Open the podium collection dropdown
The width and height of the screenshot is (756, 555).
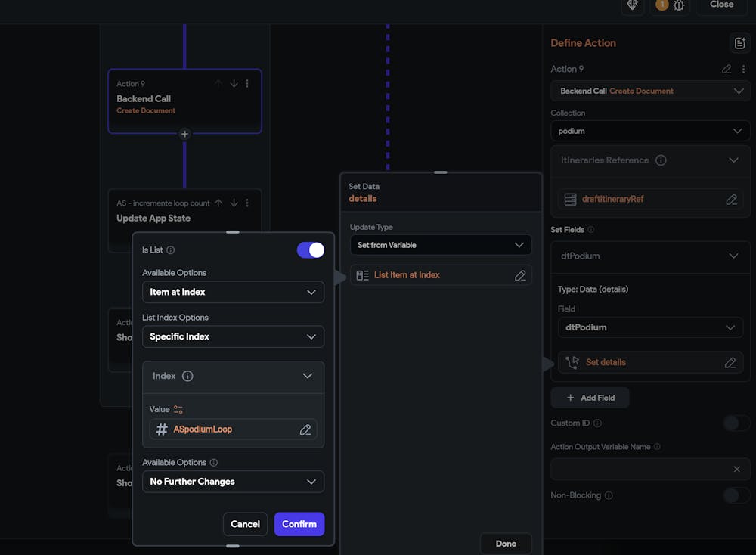650,131
